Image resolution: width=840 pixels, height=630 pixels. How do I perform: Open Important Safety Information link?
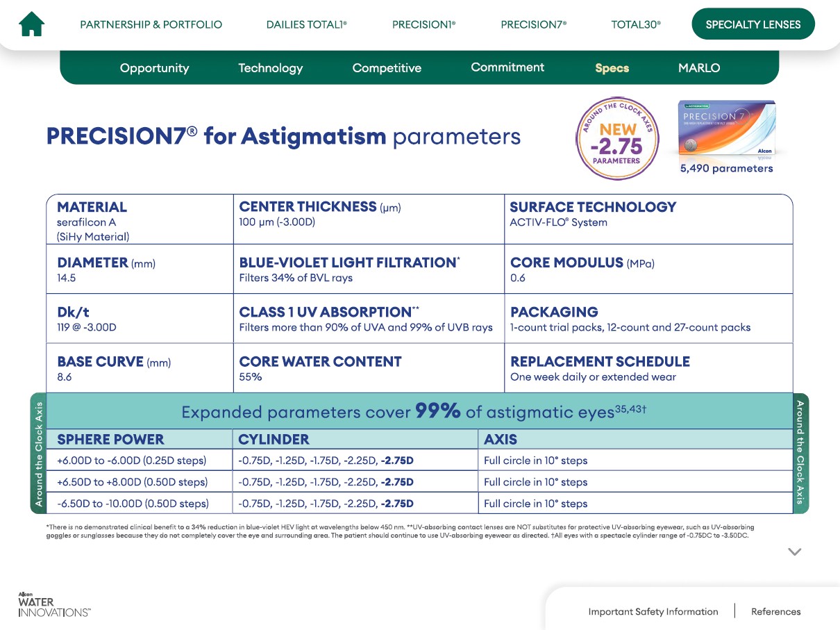(x=653, y=612)
